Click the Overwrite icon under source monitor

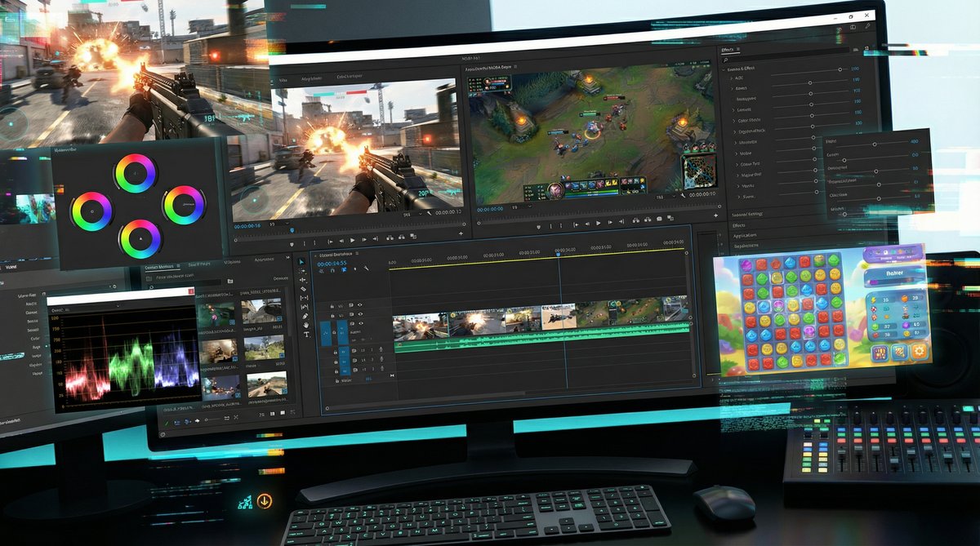tap(402, 237)
